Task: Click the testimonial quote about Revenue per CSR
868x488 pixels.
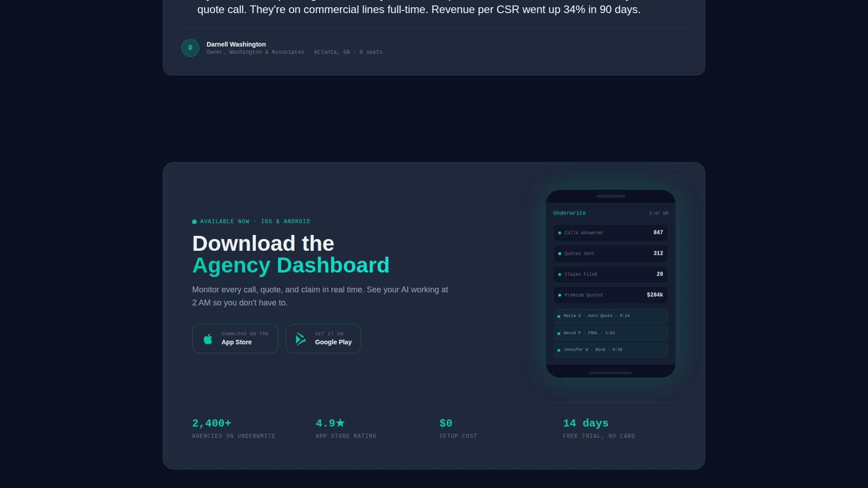Action: (419, 9)
